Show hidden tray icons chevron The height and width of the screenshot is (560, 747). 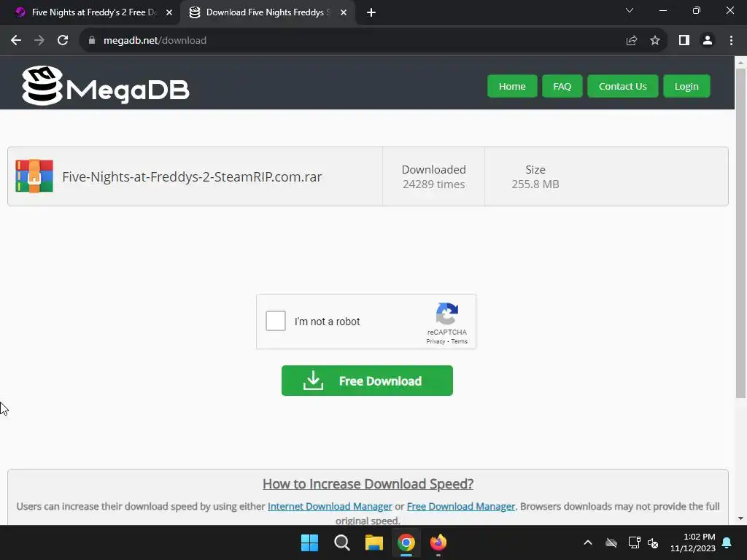588,542
